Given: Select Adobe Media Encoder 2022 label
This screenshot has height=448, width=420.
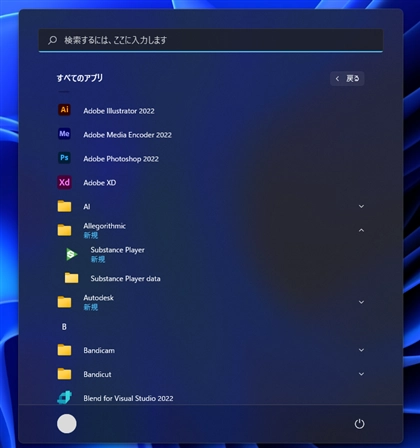Looking at the screenshot, I should pyautogui.click(x=127, y=135).
